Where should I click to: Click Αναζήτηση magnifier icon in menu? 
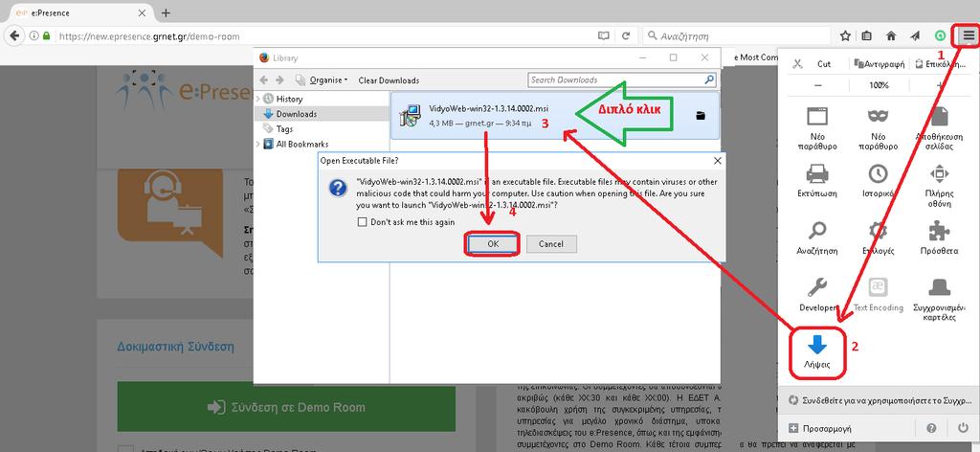(817, 231)
